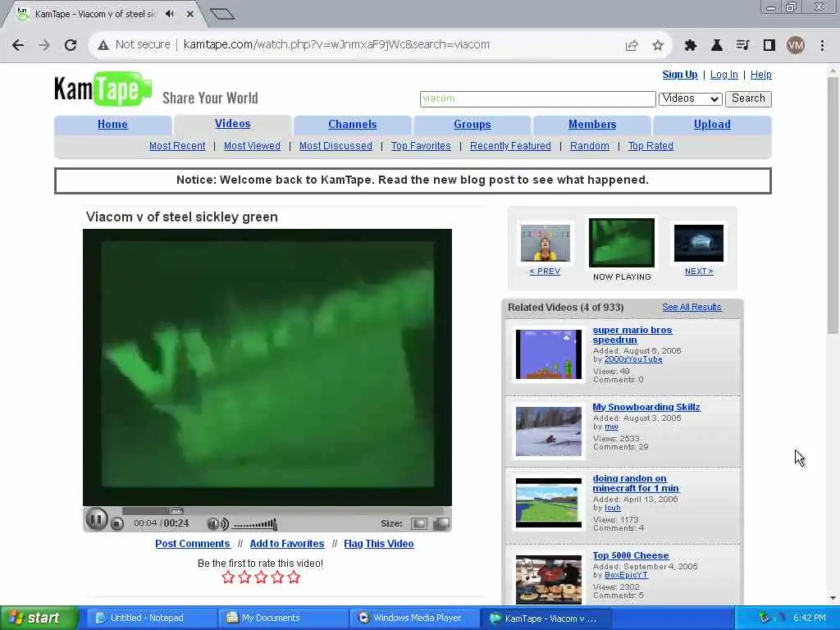This screenshot has width=840, height=630.
Task: Rate the video one star
Action: click(x=228, y=577)
